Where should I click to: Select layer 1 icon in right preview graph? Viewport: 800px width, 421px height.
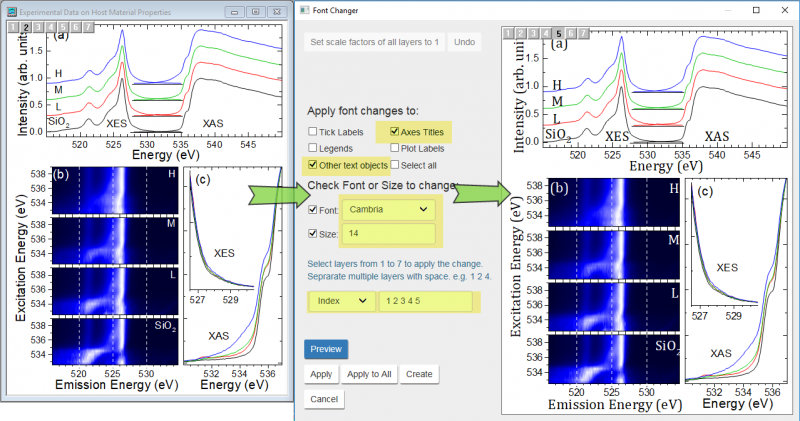(x=507, y=33)
